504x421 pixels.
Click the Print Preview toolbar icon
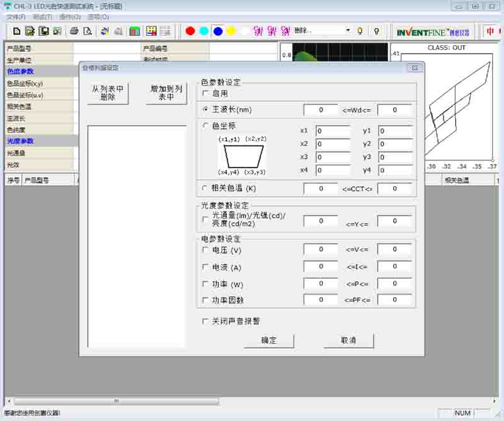pyautogui.click(x=88, y=31)
